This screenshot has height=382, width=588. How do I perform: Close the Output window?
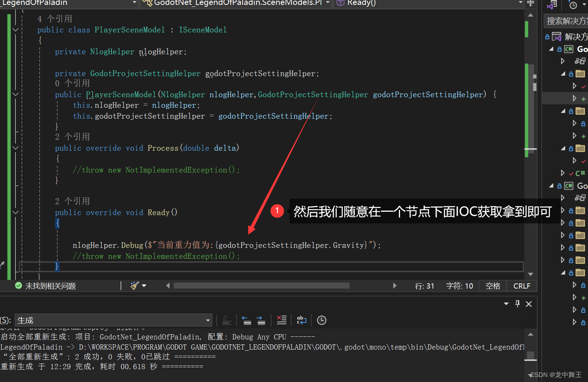coord(529,304)
